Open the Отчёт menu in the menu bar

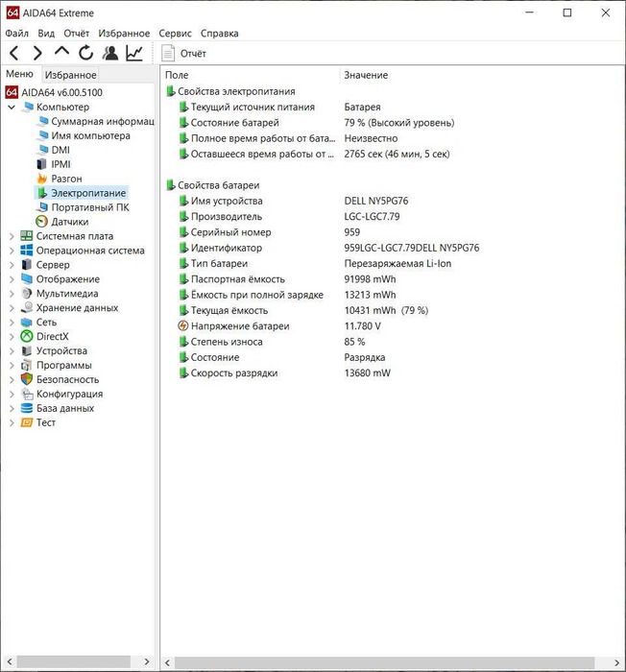76,34
